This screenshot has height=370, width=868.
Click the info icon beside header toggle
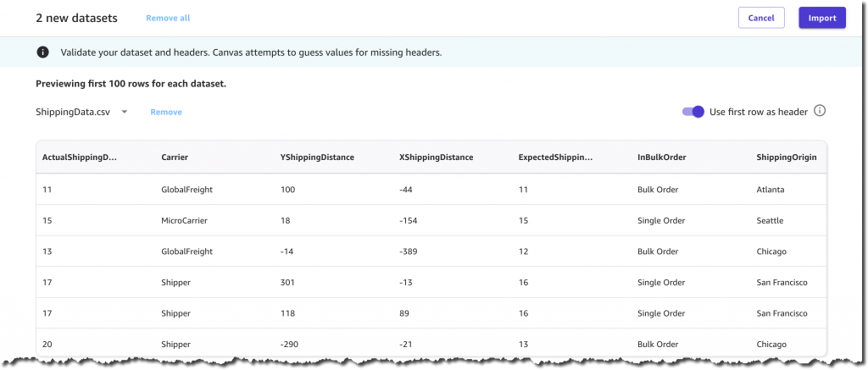click(x=820, y=111)
